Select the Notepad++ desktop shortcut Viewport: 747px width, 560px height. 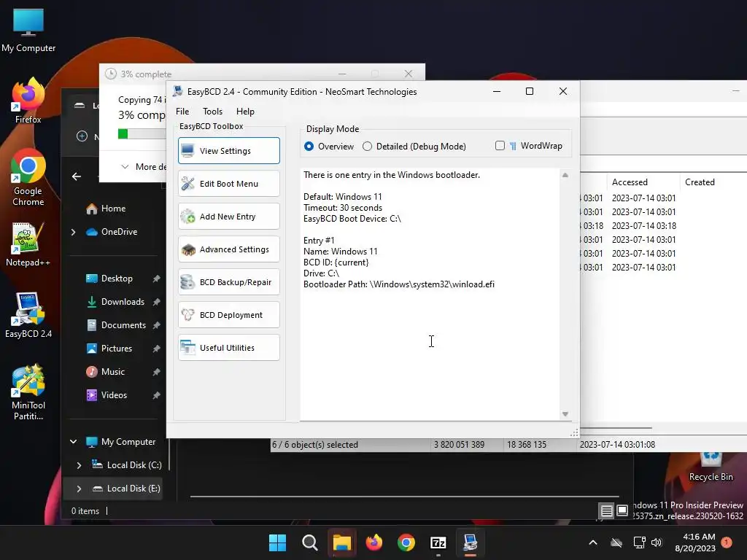tap(28, 244)
